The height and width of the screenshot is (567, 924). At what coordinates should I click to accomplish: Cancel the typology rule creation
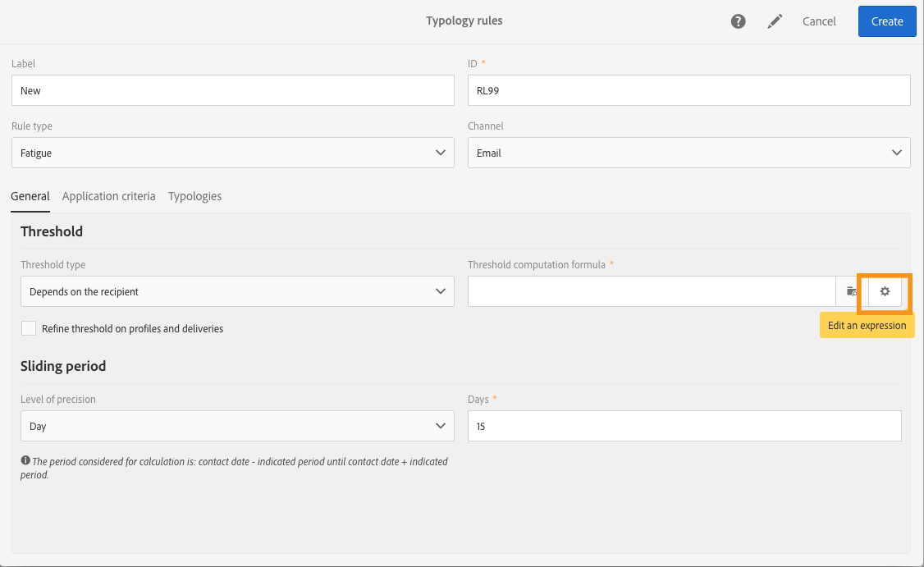819,21
